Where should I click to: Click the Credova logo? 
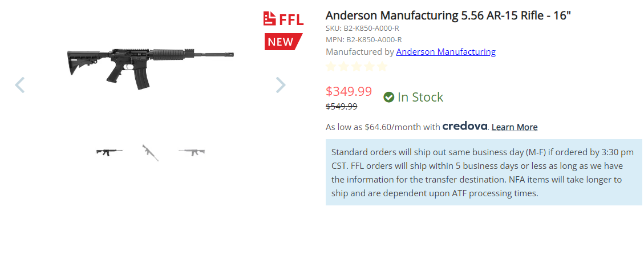(x=465, y=126)
